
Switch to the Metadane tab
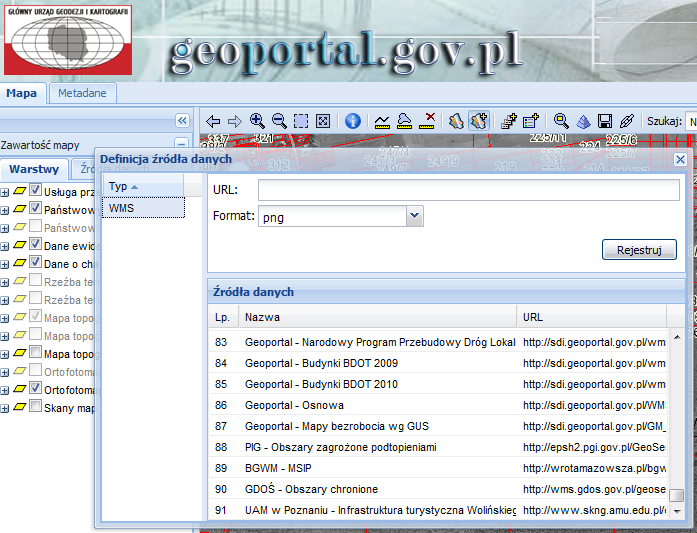(83, 93)
